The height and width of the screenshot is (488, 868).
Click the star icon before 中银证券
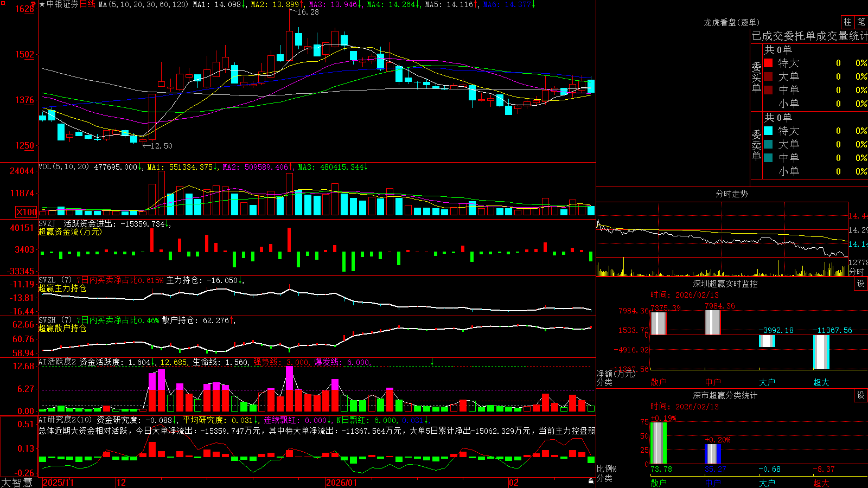coord(42,4)
